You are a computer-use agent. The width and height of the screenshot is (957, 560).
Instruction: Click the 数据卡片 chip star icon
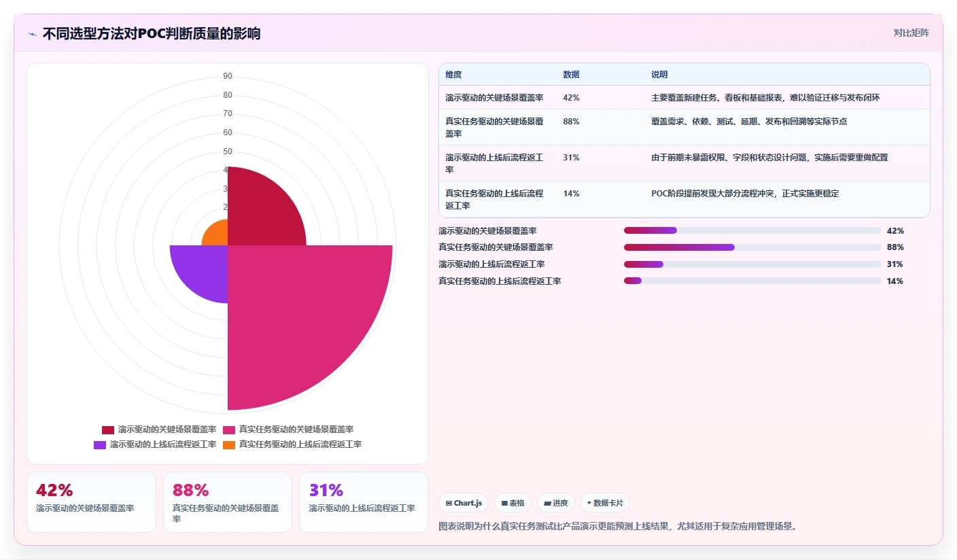[x=589, y=504]
